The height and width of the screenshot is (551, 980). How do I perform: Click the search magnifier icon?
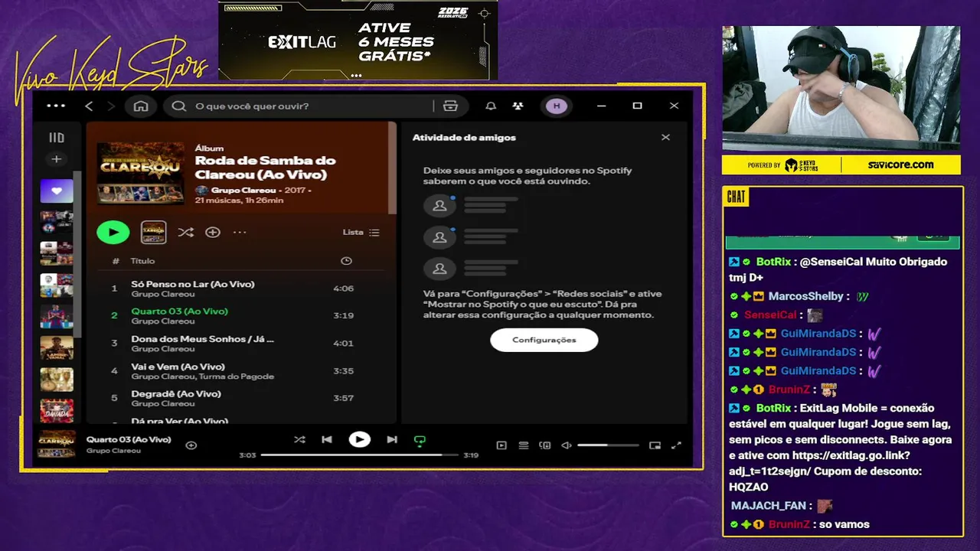(x=179, y=106)
